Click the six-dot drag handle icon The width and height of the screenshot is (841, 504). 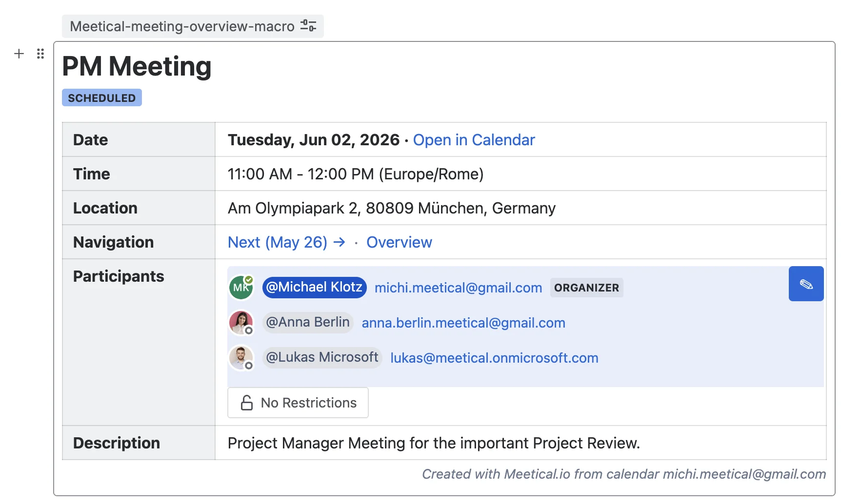pos(40,54)
